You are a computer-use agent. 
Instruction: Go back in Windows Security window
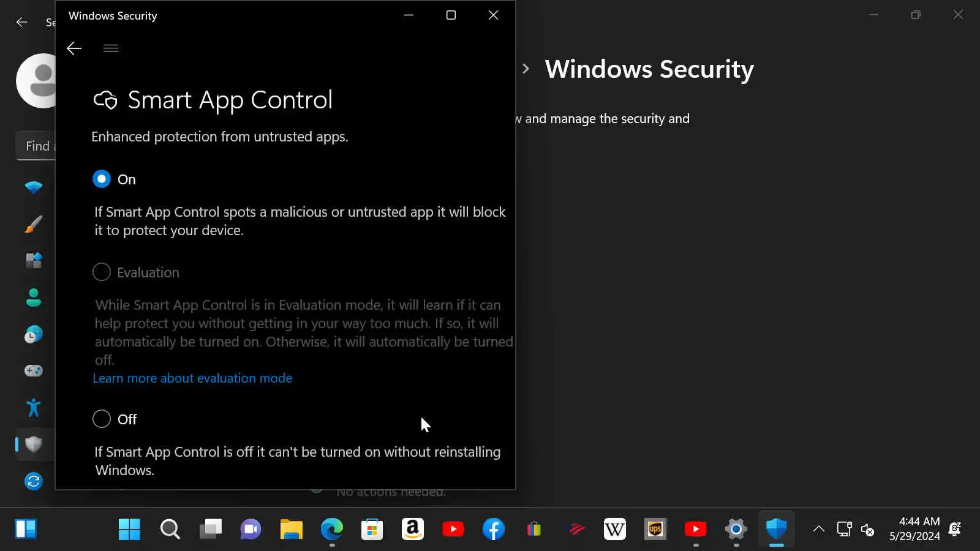(x=74, y=48)
